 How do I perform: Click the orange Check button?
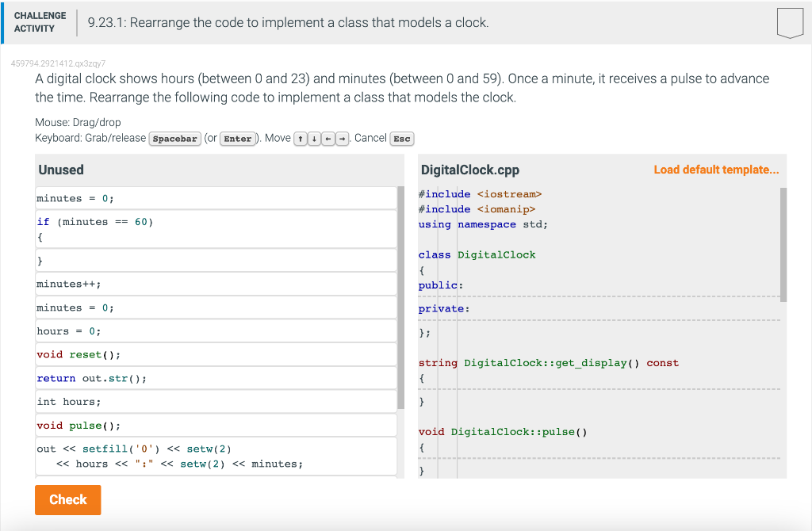coord(68,499)
